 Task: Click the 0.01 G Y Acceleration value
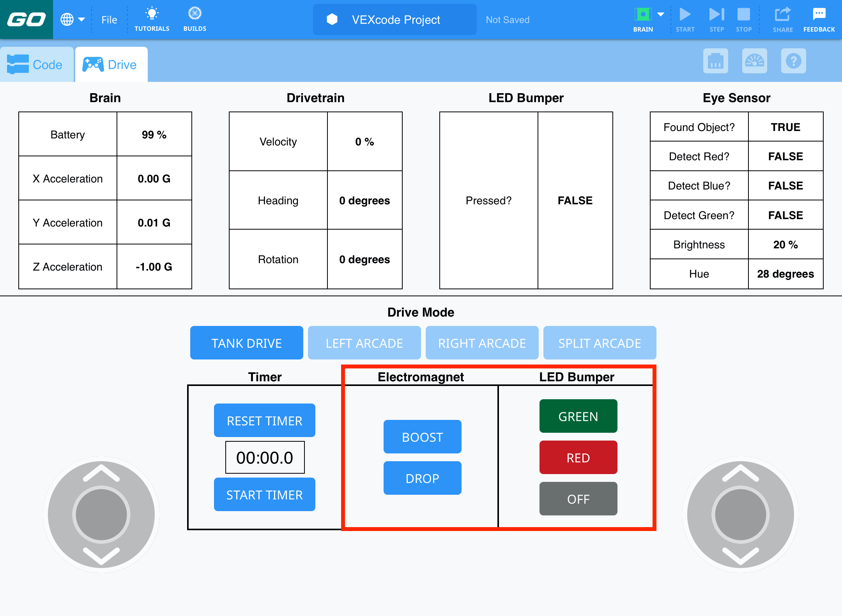(x=154, y=223)
